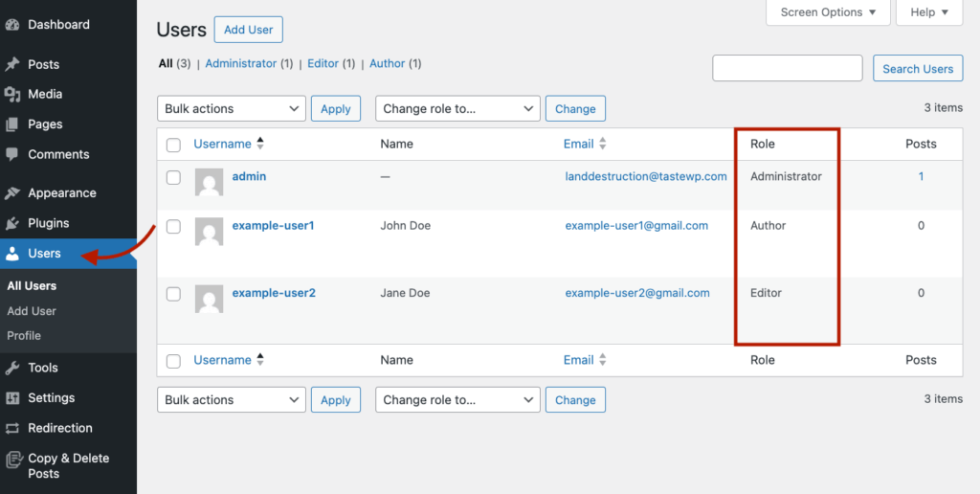Click the Media library icon

11,95
